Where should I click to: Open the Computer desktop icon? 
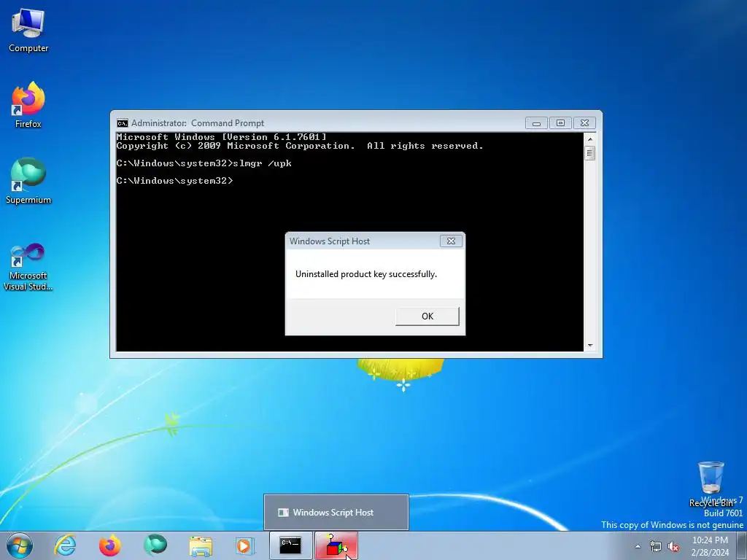[28, 31]
